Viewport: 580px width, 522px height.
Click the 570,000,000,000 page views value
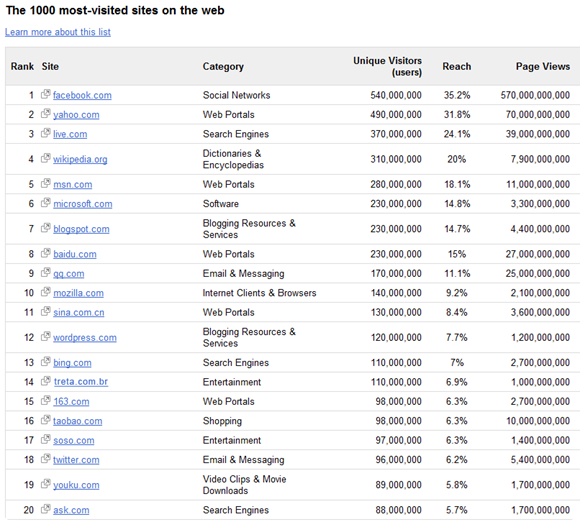[x=535, y=95]
